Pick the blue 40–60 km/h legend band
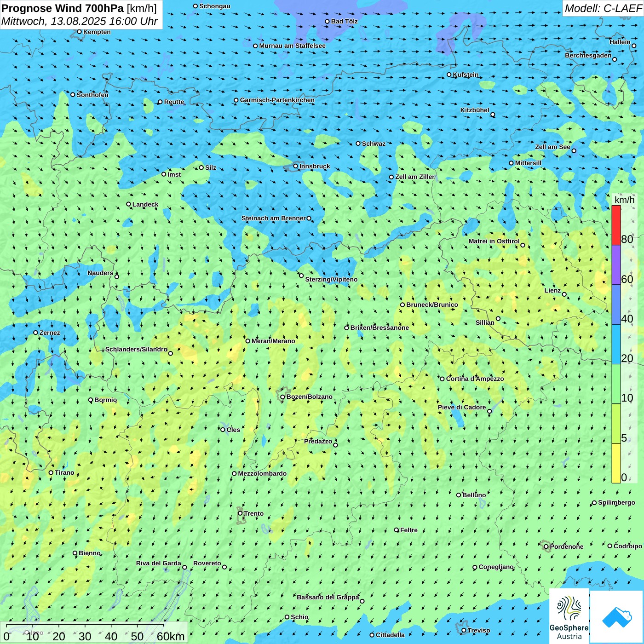This screenshot has height=644, width=644. (616, 305)
